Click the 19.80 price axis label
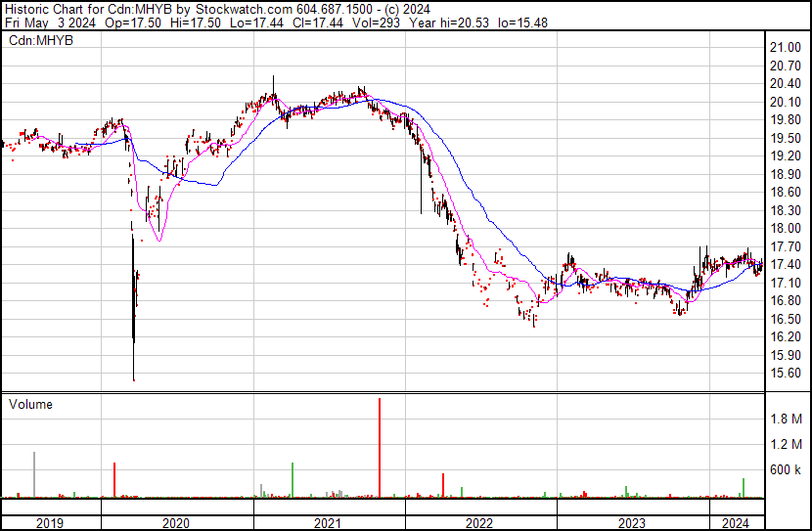 pyautogui.click(x=785, y=120)
